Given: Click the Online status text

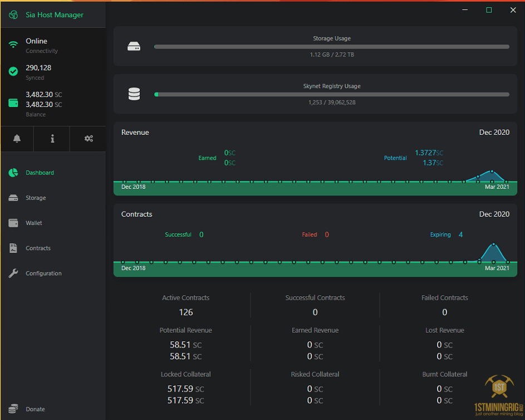Looking at the screenshot, I should pos(37,41).
